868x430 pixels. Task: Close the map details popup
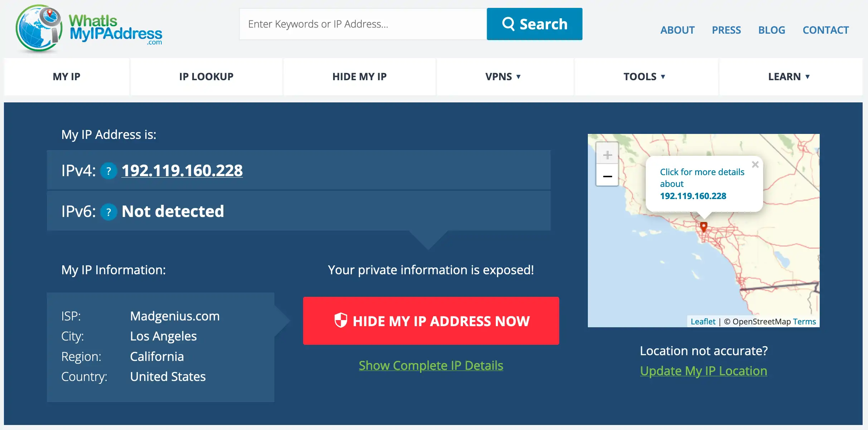click(756, 164)
